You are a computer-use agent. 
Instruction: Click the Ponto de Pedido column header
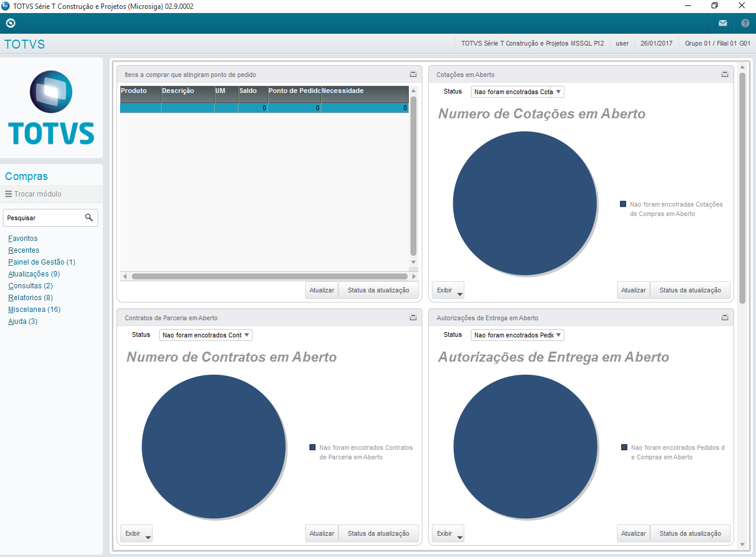[295, 94]
